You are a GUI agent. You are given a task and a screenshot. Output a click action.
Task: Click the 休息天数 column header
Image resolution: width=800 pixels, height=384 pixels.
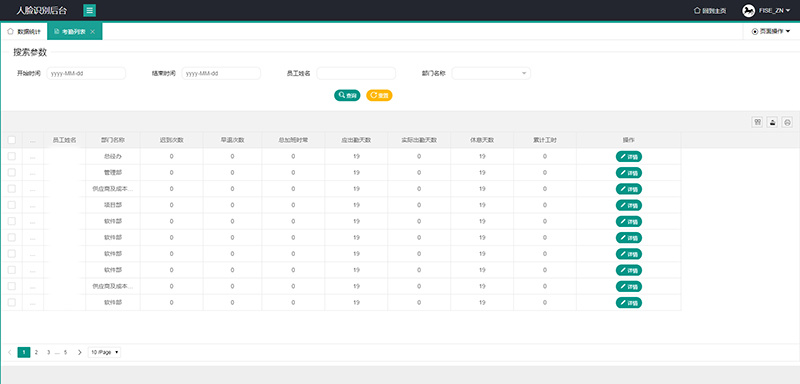point(482,140)
